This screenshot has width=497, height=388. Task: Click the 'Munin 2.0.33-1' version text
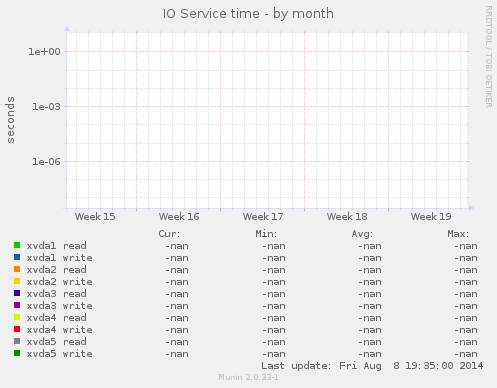pyautogui.click(x=248, y=377)
